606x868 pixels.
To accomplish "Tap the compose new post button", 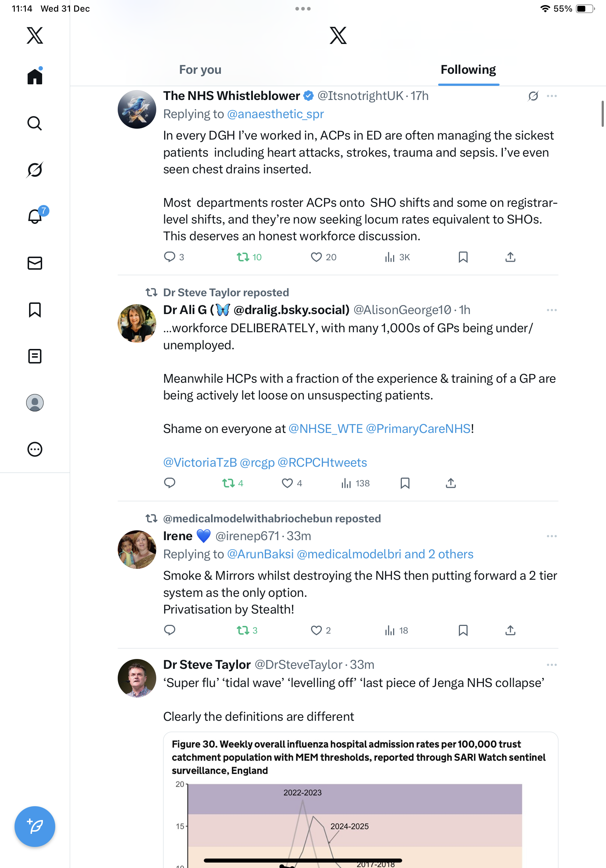I will [35, 826].
